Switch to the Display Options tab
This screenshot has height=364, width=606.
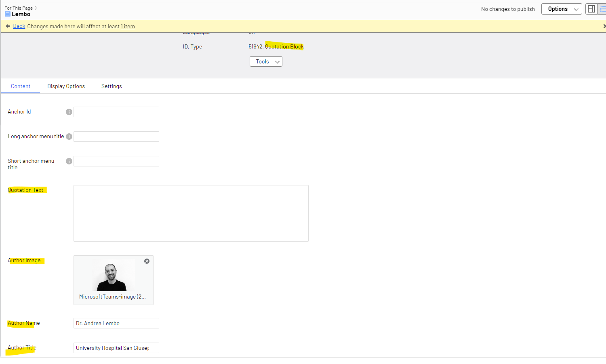point(66,86)
